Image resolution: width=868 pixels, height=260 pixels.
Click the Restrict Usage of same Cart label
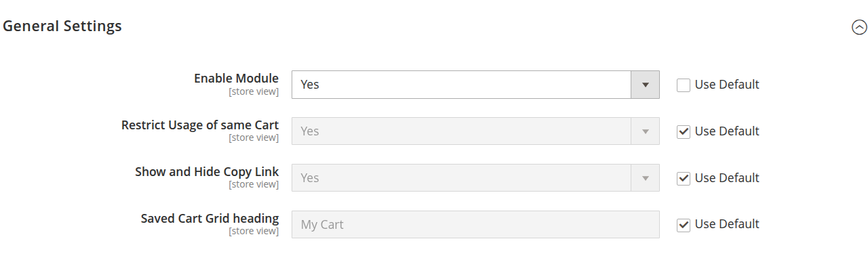[x=200, y=125]
